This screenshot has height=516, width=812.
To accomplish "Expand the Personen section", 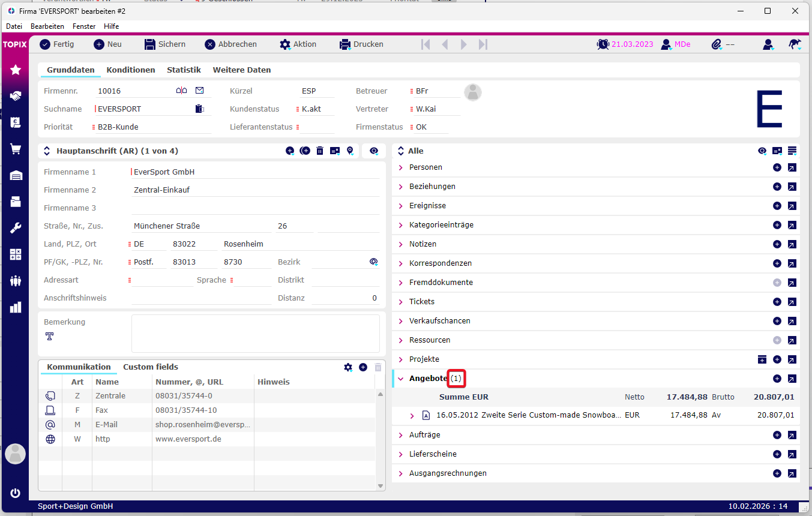I will point(400,167).
